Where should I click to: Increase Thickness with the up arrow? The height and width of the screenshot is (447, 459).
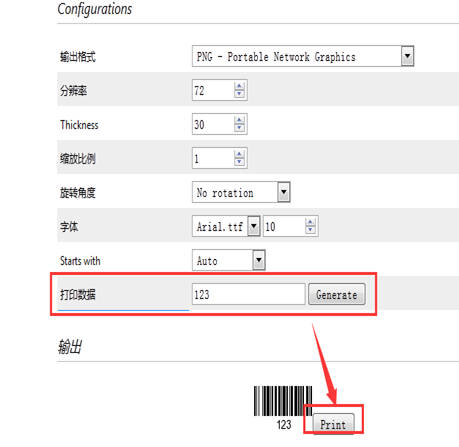coord(239,120)
